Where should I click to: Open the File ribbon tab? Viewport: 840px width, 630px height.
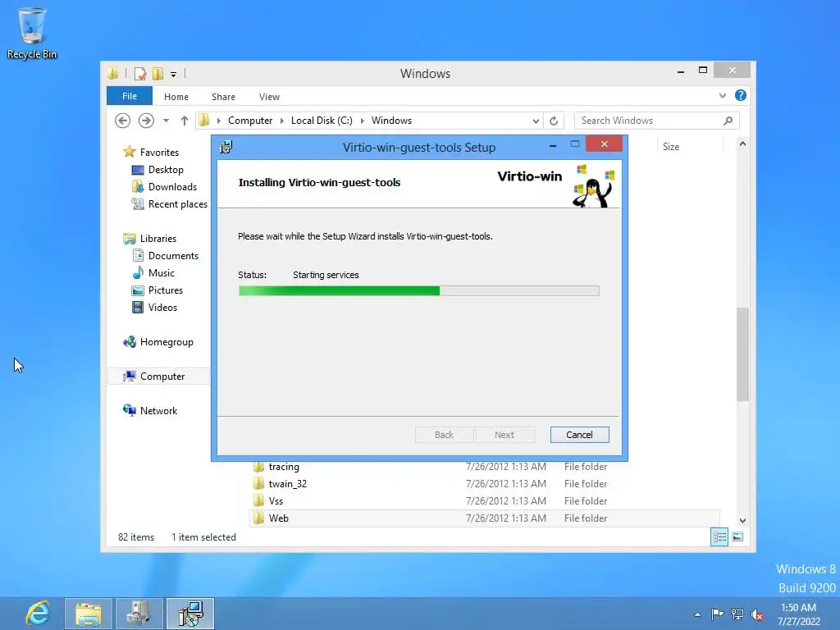(130, 96)
